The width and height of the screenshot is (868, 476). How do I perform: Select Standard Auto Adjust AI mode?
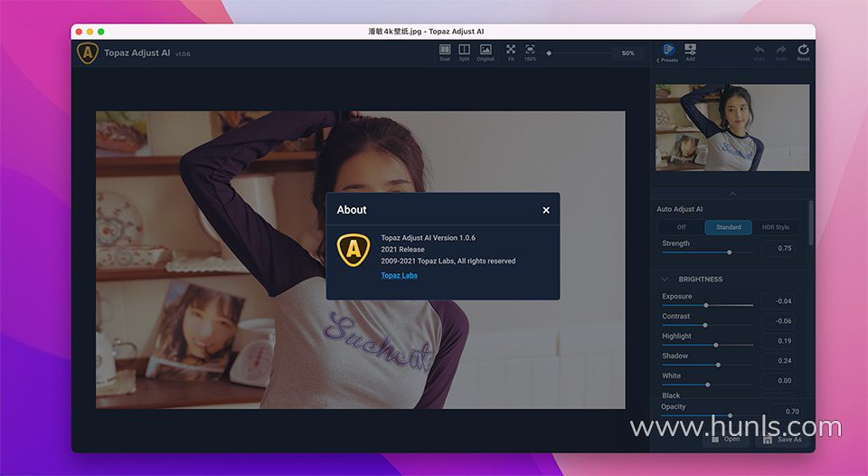click(x=729, y=227)
